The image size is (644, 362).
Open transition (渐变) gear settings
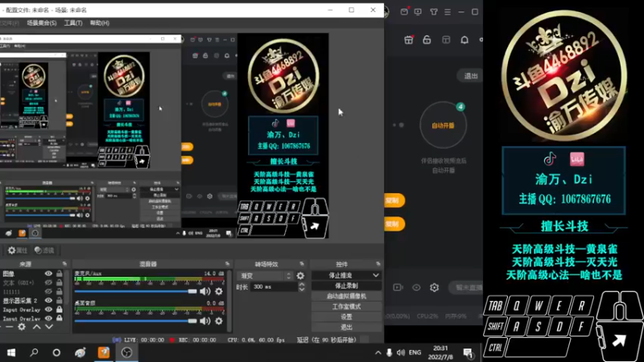(300, 276)
